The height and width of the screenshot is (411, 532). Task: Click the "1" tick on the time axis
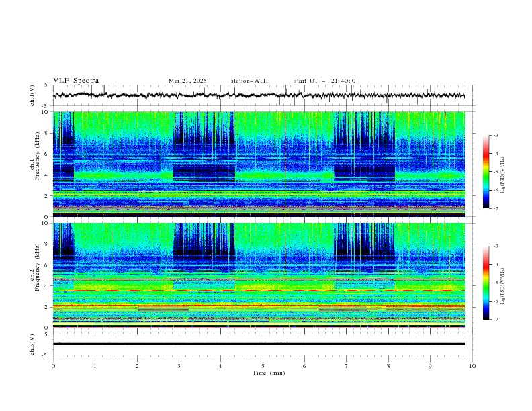tap(95, 366)
